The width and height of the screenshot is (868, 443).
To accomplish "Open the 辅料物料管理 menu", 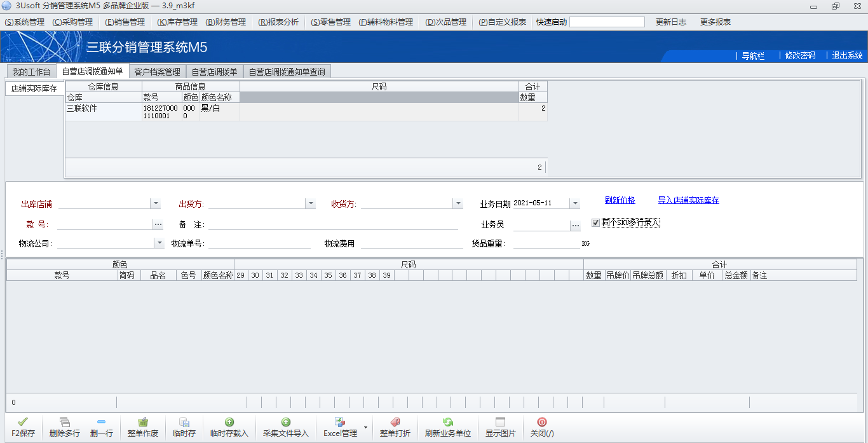I will (x=386, y=22).
